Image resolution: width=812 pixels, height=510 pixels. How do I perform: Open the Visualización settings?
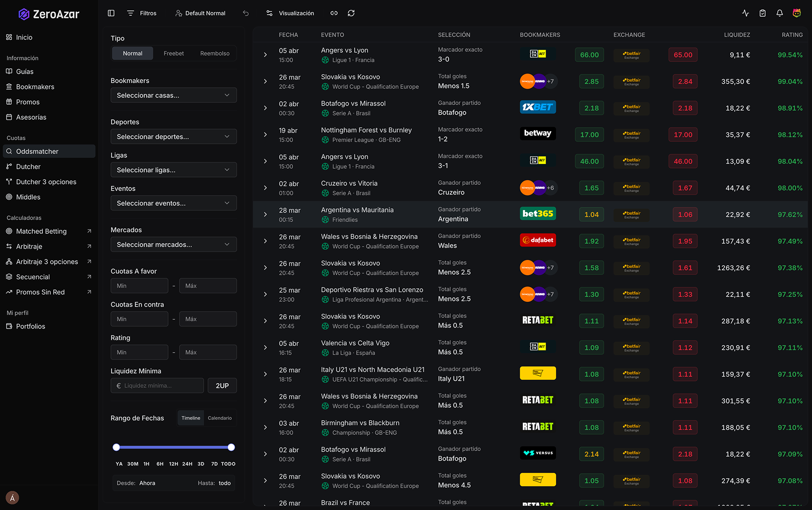(290, 13)
